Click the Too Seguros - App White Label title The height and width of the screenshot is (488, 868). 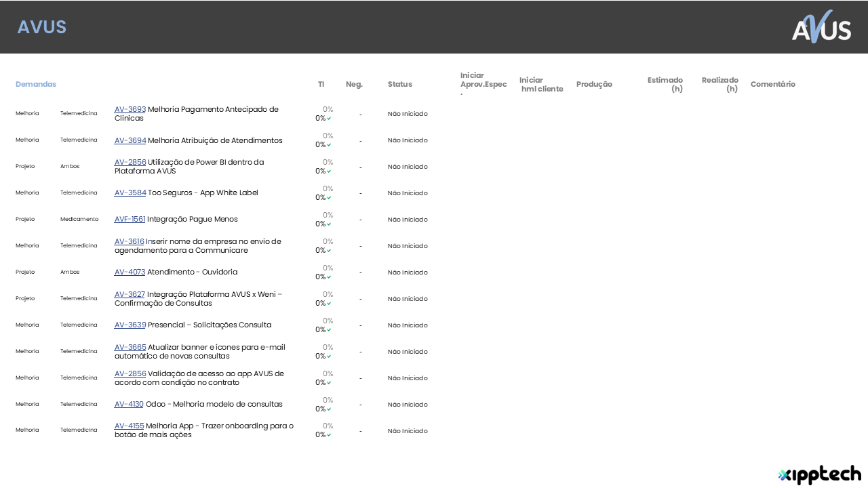pos(203,192)
